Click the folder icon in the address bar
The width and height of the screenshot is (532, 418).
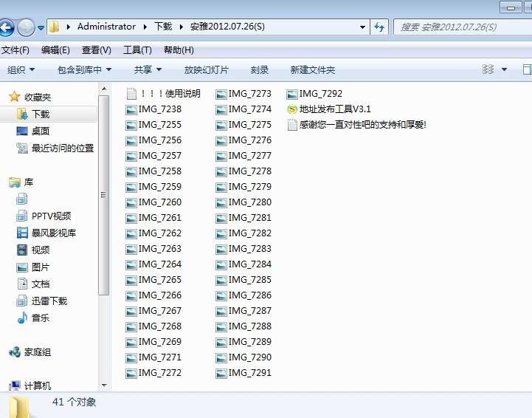[54, 27]
